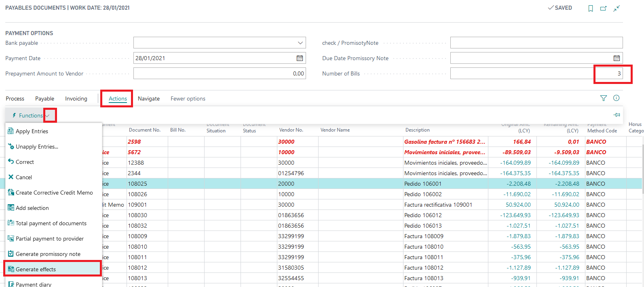Click Partial payment to provider icon
This screenshot has width=644, height=287.
[11, 238]
